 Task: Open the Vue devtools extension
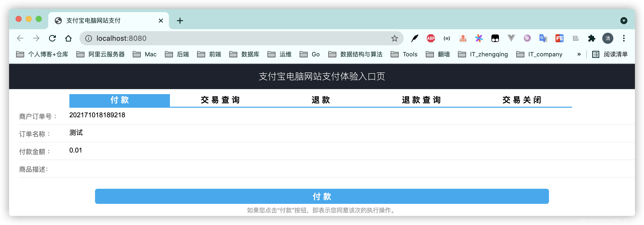coord(511,38)
